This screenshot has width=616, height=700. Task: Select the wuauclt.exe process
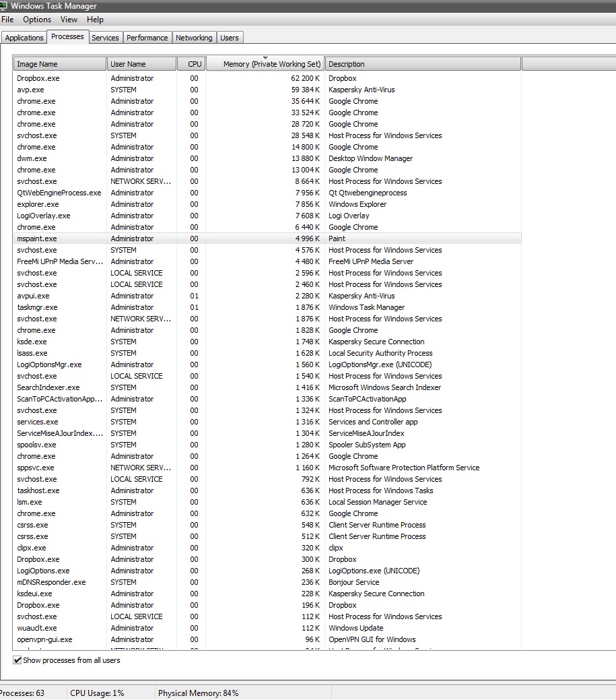tap(267, 628)
